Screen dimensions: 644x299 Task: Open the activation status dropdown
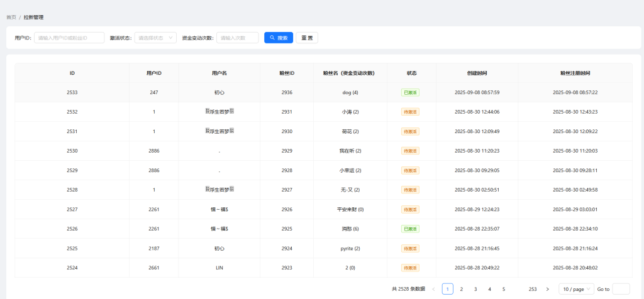coord(155,38)
